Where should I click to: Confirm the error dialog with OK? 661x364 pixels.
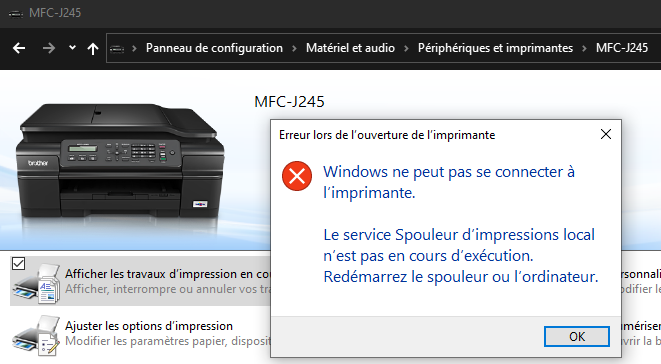577,337
